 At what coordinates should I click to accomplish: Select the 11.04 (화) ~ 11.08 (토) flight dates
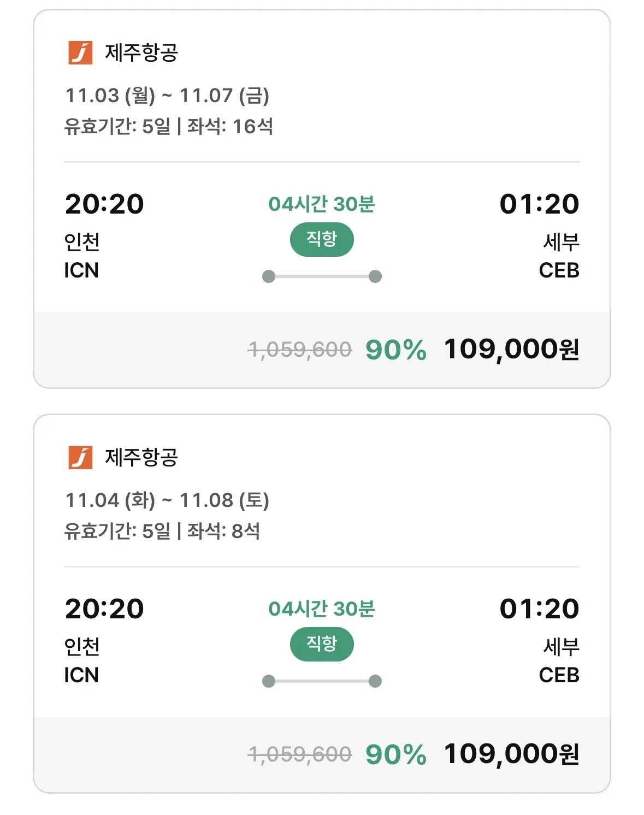(167, 500)
